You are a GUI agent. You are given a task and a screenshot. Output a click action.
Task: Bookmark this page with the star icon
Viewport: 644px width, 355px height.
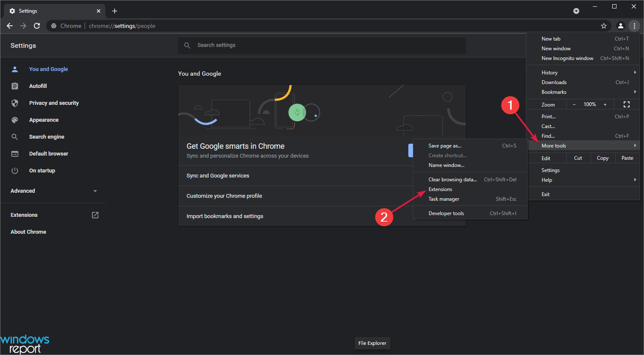pos(604,26)
